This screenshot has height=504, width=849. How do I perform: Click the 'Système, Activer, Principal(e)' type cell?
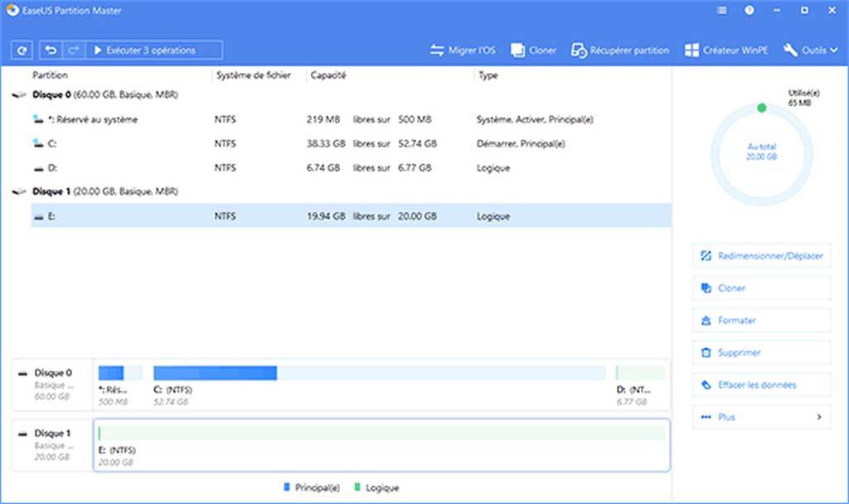click(535, 119)
